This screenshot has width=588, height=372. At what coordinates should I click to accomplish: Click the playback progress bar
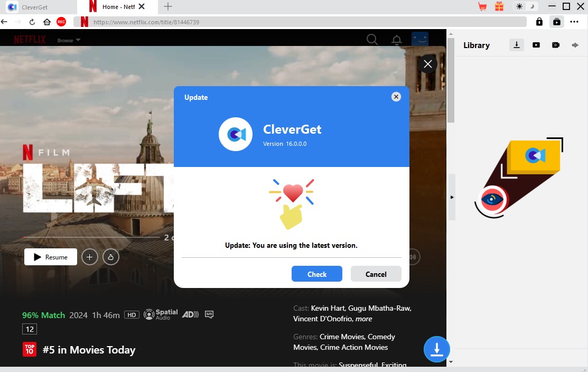[91, 237]
